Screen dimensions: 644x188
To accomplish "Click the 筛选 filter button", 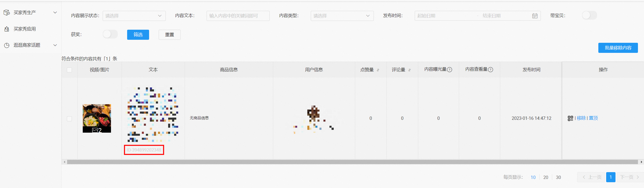I will tap(138, 35).
